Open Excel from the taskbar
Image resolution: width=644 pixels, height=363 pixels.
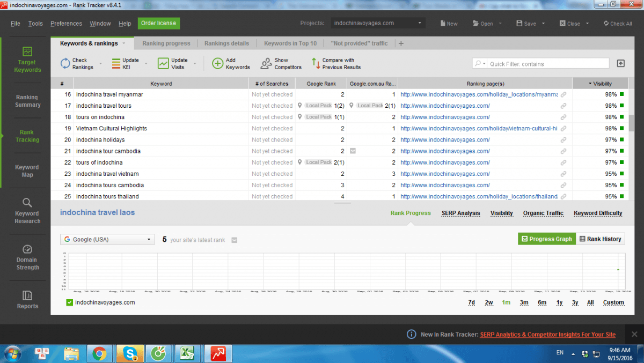[x=186, y=353]
